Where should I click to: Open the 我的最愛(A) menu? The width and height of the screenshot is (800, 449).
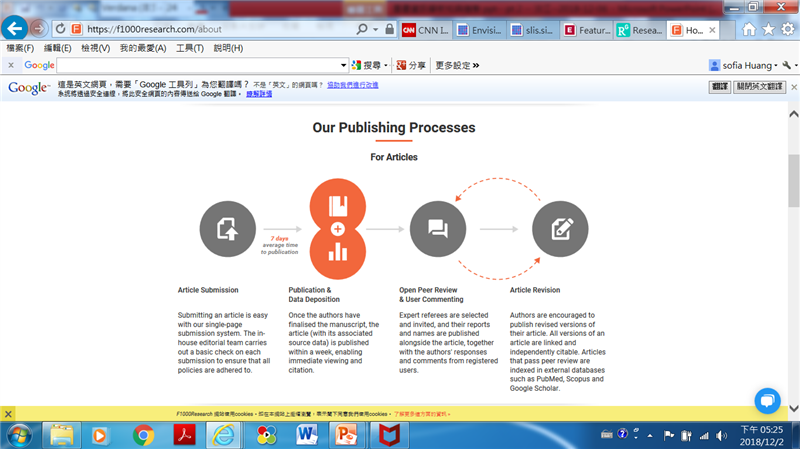click(143, 48)
